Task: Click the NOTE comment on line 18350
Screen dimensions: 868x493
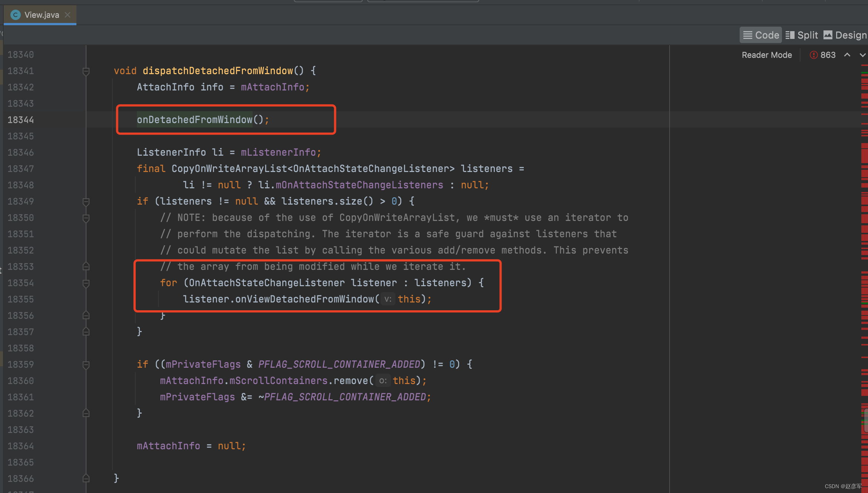Action: pos(394,218)
